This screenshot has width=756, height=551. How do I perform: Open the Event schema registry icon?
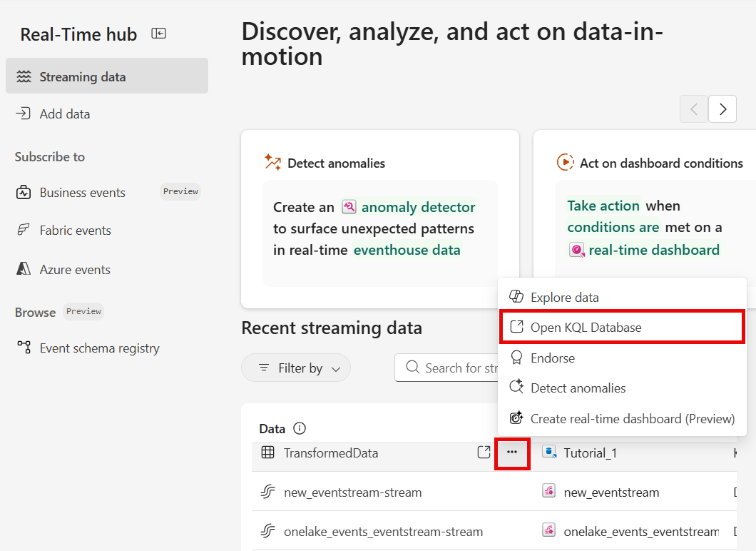[x=22, y=348]
